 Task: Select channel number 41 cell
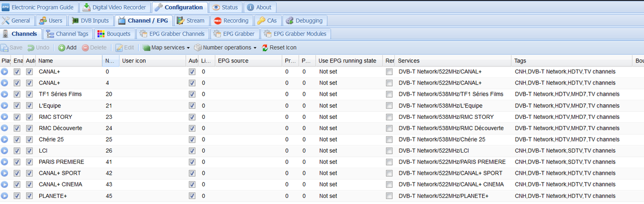point(109,162)
